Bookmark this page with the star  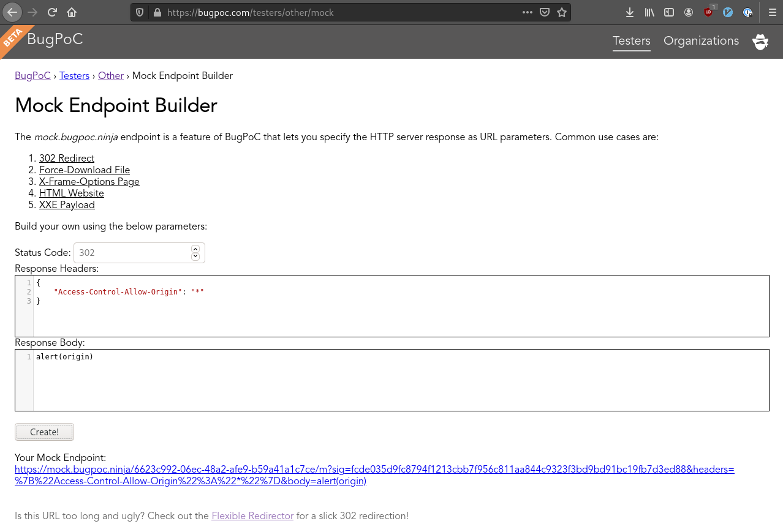click(x=561, y=12)
